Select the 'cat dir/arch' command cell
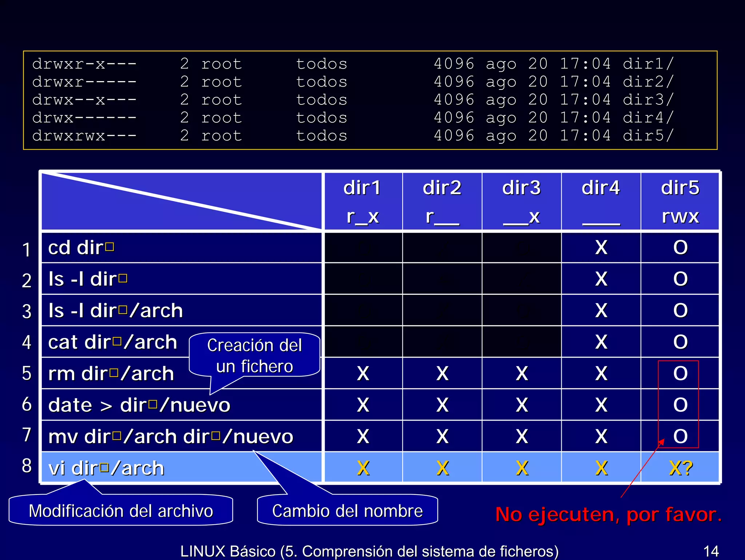The height and width of the screenshot is (560, 745). pos(182,342)
